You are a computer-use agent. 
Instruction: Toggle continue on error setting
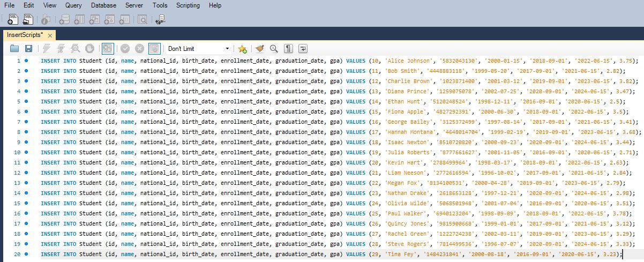[x=108, y=49]
